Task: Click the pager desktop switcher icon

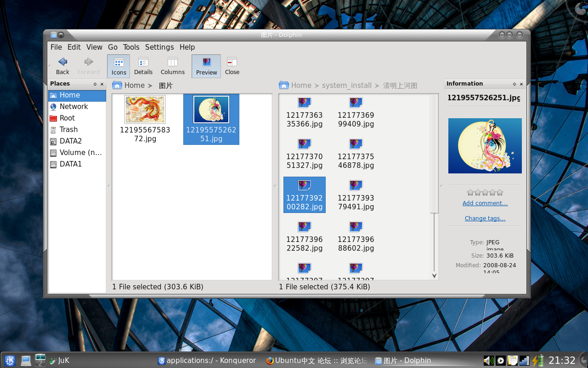Action: [40, 360]
